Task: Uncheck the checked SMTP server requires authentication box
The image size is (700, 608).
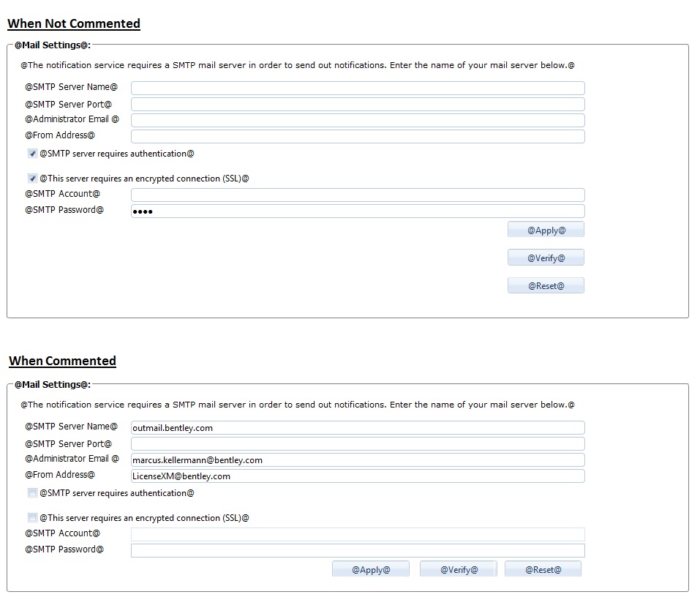Action: pos(33,154)
